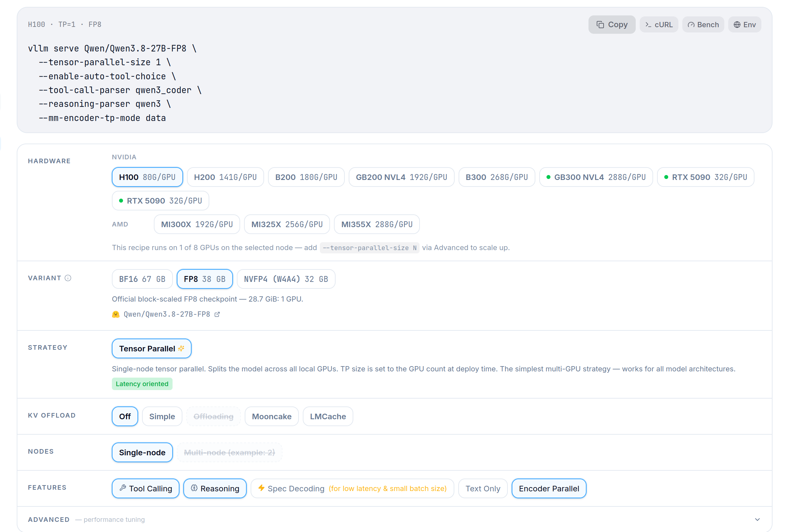
Task: Click the "--tensor-parallel-size 1" command line
Action: point(105,62)
